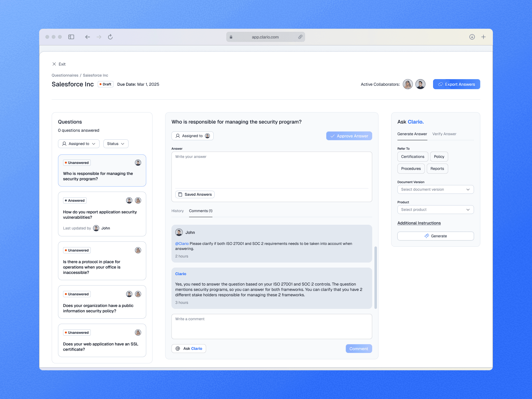Open Questionnaires breadcrumb link
The image size is (532, 399).
65,75
